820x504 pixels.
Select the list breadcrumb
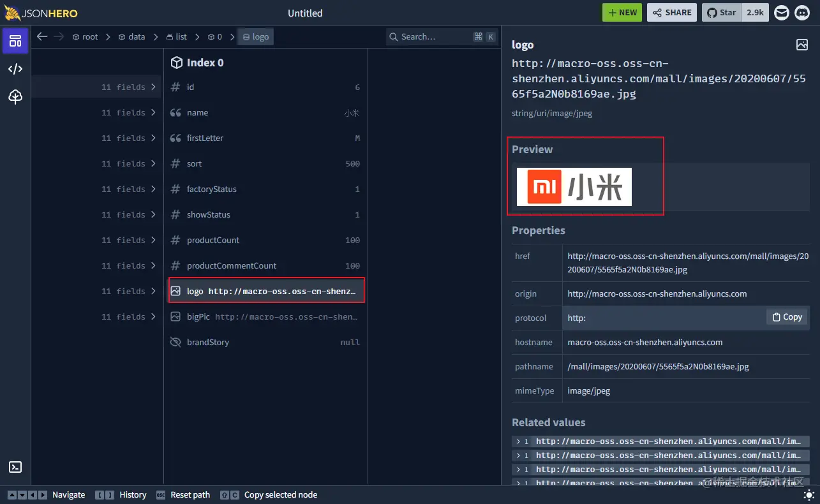point(176,37)
